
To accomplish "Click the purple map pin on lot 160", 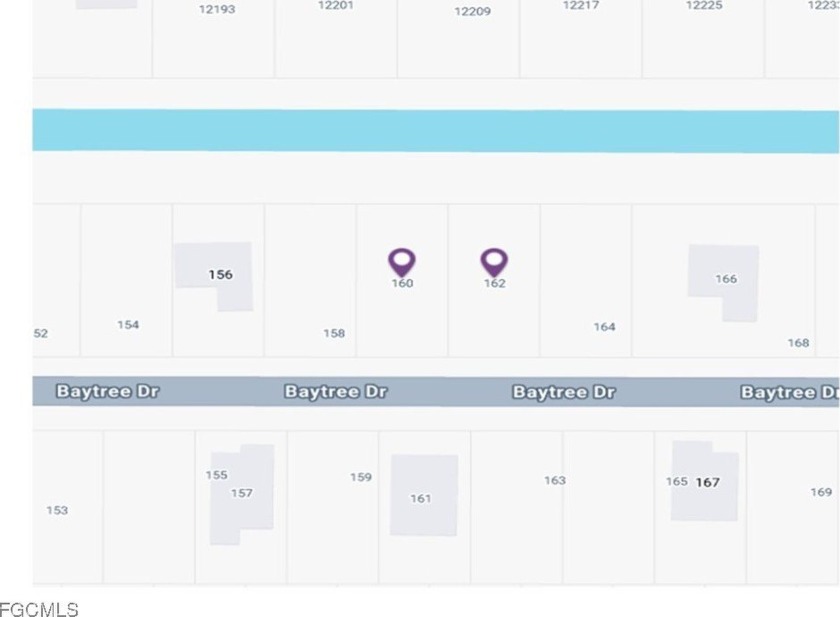I will click(402, 262).
